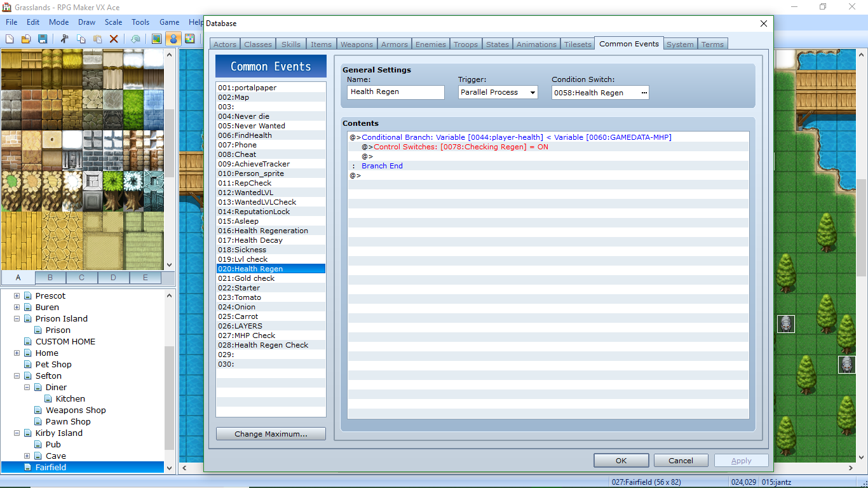Click the upper grey wolf event on map

tap(786, 324)
